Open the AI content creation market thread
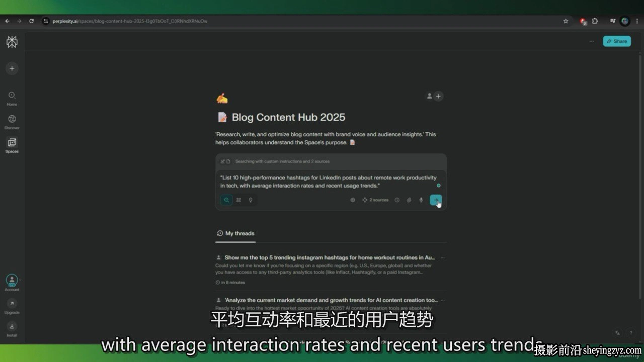Image resolution: width=644 pixels, height=362 pixels. pyautogui.click(x=331, y=300)
